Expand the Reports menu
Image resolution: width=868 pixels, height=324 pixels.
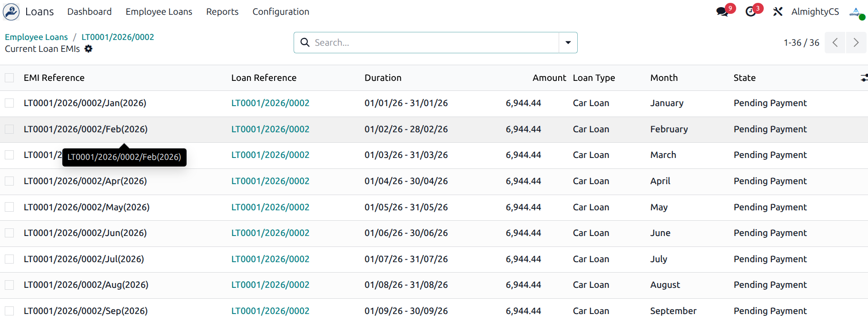tap(222, 12)
